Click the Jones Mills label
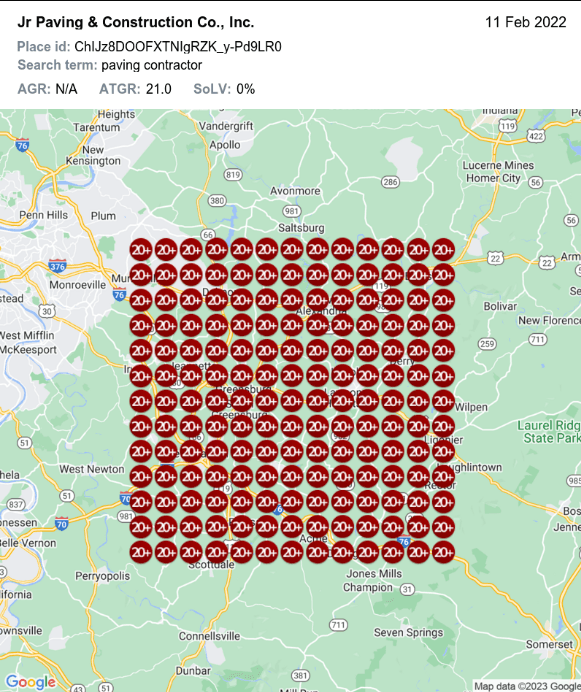The width and height of the screenshot is (581, 692). click(374, 574)
